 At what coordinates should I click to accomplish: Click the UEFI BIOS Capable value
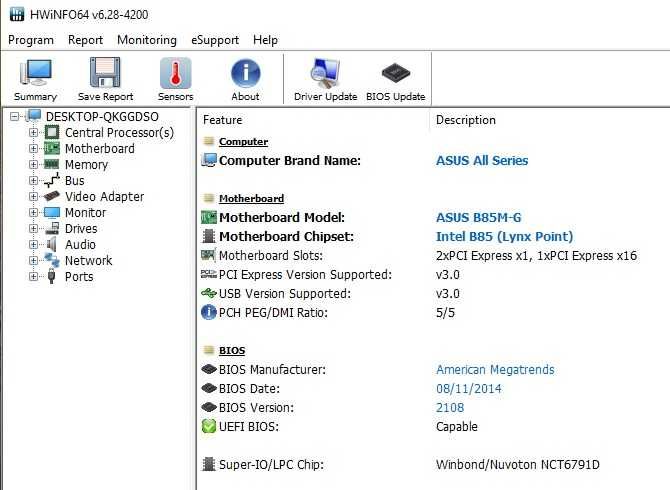point(457,426)
